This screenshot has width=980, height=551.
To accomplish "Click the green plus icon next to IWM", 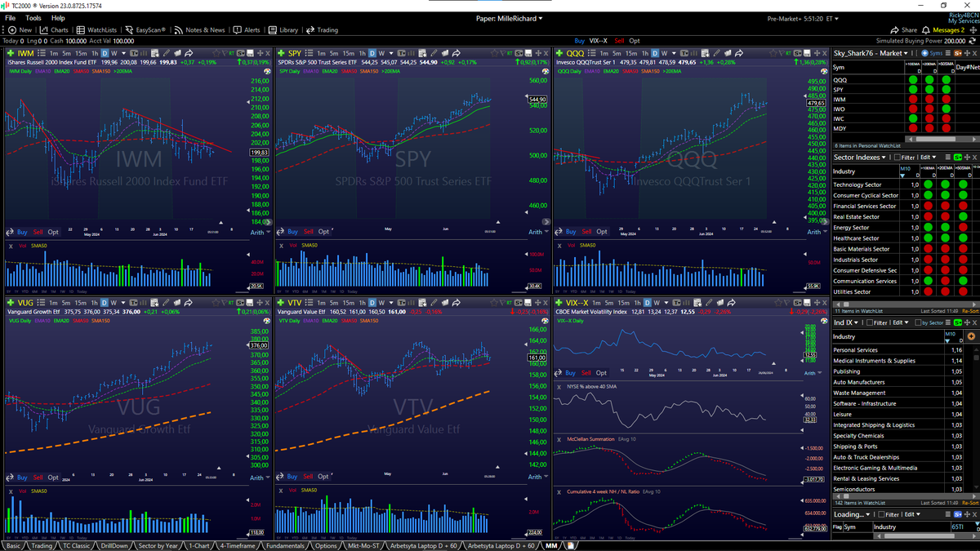I will [10, 53].
